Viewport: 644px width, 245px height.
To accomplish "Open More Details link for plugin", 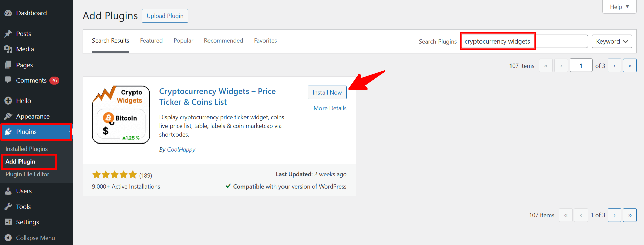I will click(330, 108).
